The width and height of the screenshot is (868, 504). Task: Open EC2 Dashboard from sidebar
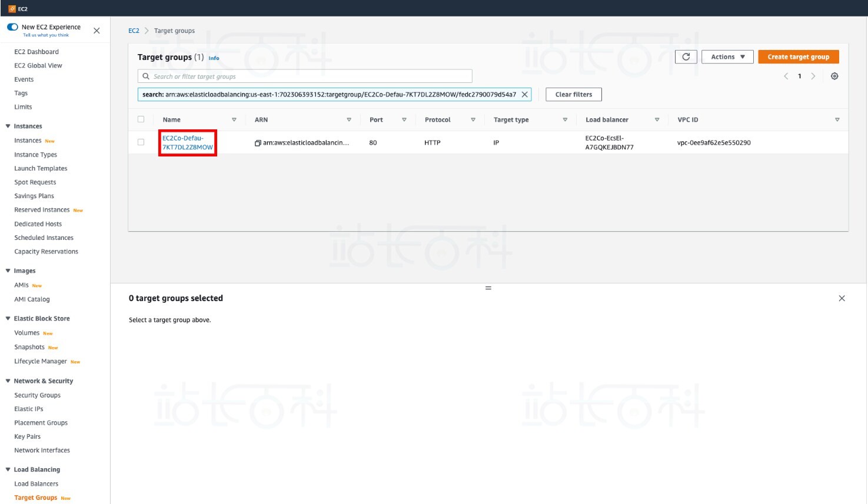36,52
